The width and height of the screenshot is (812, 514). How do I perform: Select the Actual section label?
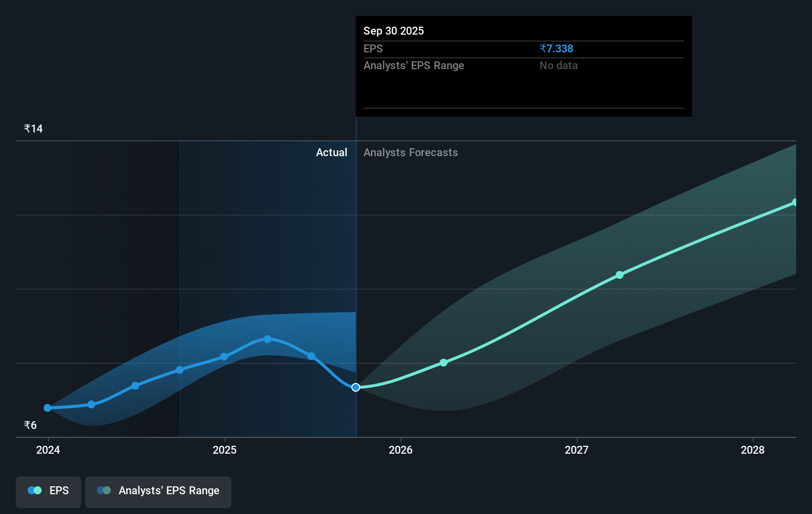[x=331, y=153]
